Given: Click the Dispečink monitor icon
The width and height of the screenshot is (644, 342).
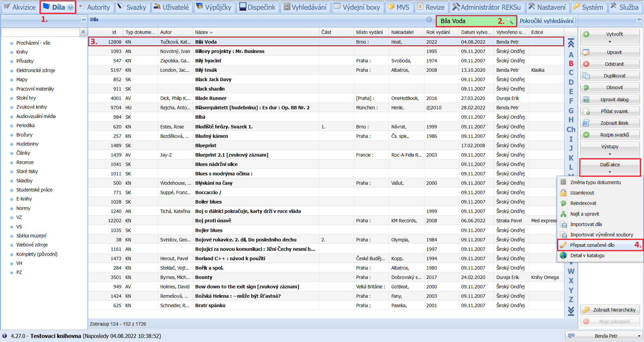Looking at the screenshot, I should 243,7.
